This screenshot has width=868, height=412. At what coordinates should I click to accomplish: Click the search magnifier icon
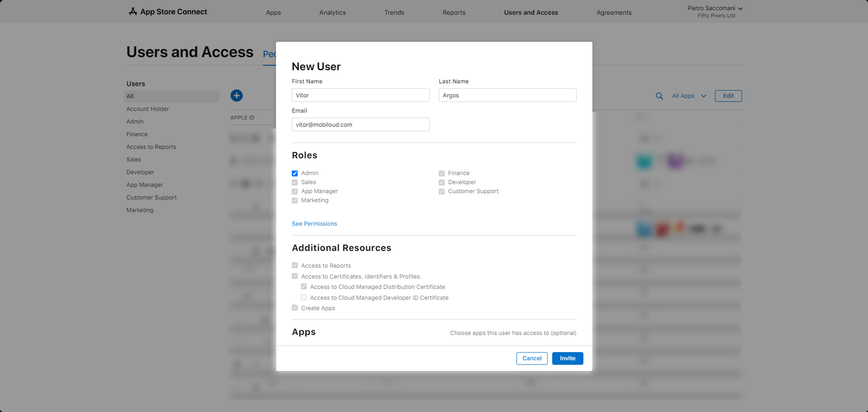click(x=659, y=96)
